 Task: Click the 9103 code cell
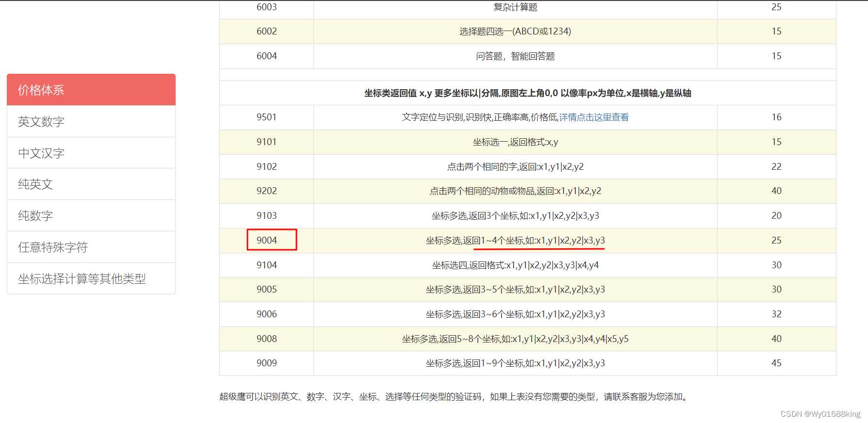tap(267, 216)
